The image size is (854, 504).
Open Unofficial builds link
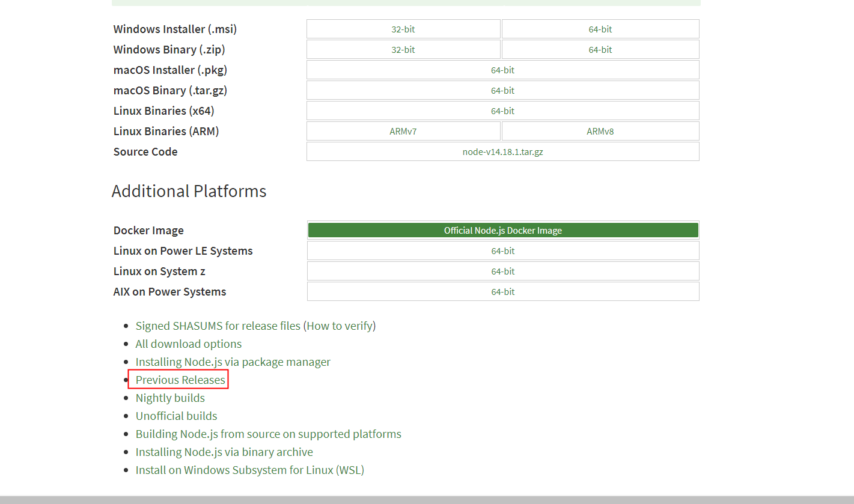176,416
